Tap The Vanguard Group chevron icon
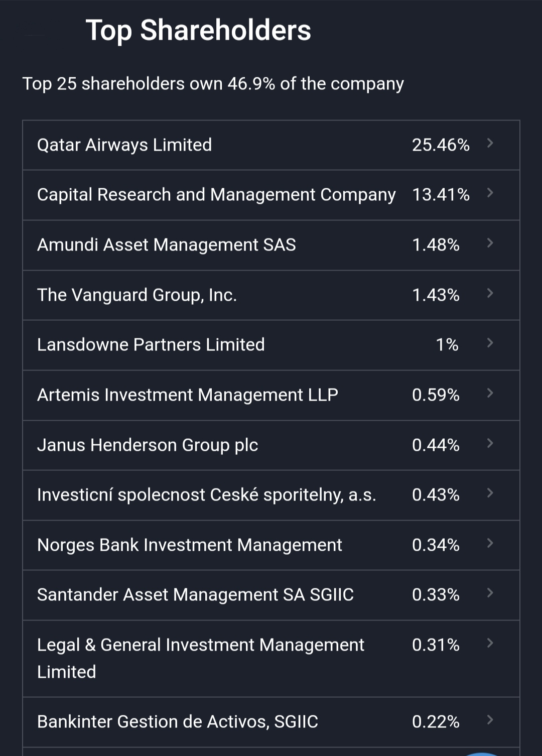Viewport: 542px width, 756px height. point(490,293)
